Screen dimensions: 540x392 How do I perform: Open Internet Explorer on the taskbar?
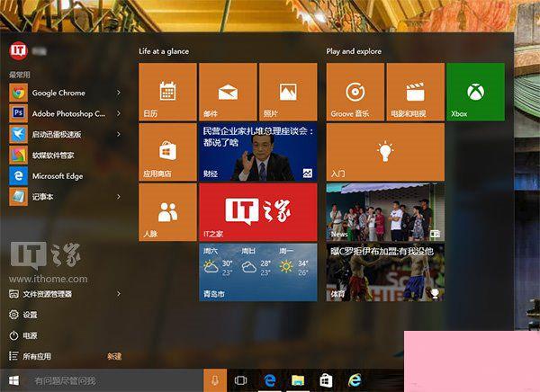pos(355,380)
